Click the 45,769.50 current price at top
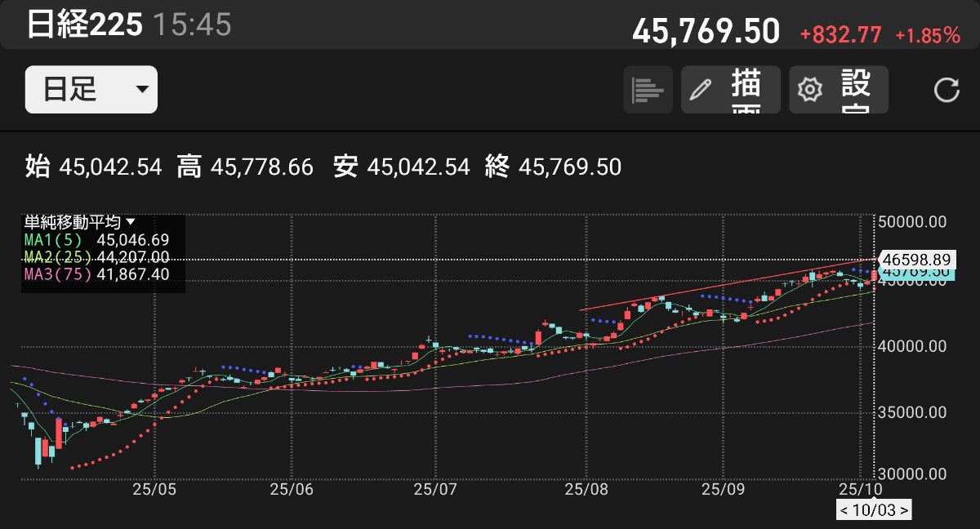This screenshot has height=529, width=980. pos(706,33)
